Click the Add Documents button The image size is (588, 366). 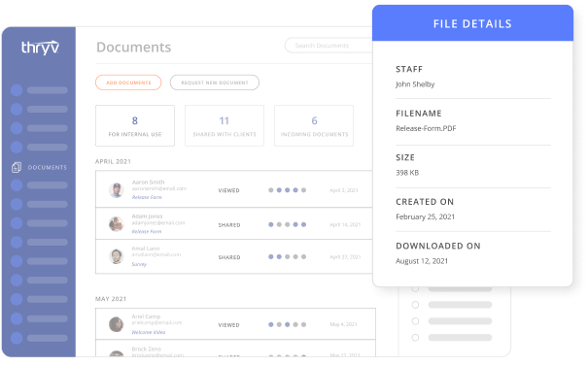(x=128, y=83)
